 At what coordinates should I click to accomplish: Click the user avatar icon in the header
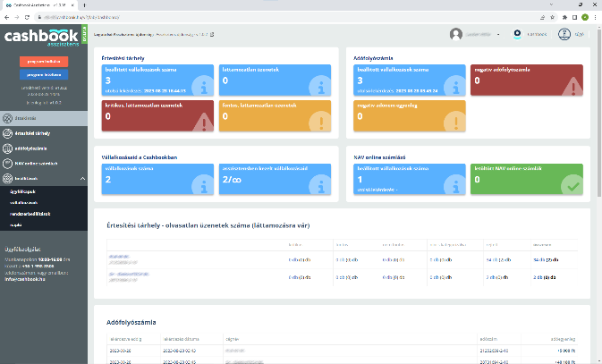tap(456, 34)
